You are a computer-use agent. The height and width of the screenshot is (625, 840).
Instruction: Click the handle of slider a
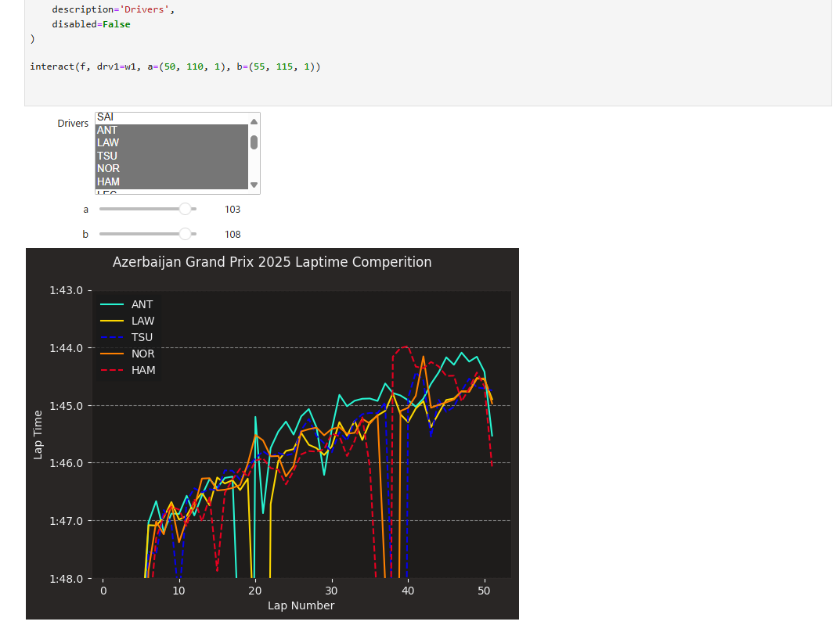click(x=185, y=209)
